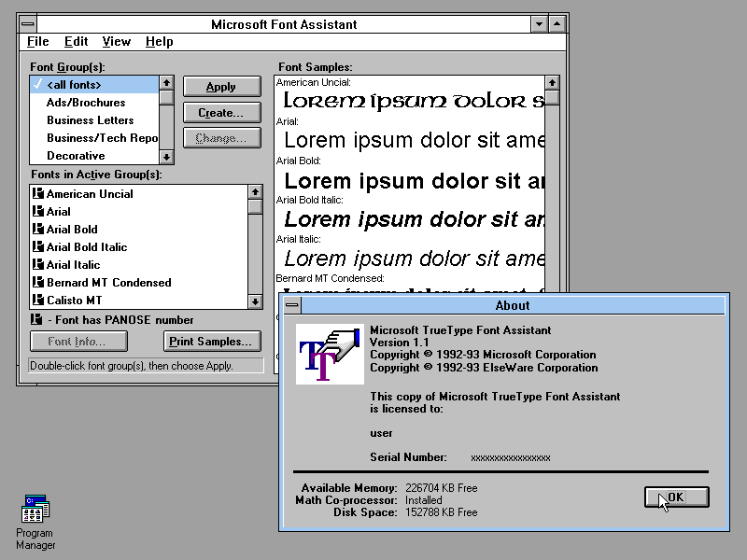Click Font Groups list scroll up arrow
This screenshot has width=747, height=560.
pos(166,83)
